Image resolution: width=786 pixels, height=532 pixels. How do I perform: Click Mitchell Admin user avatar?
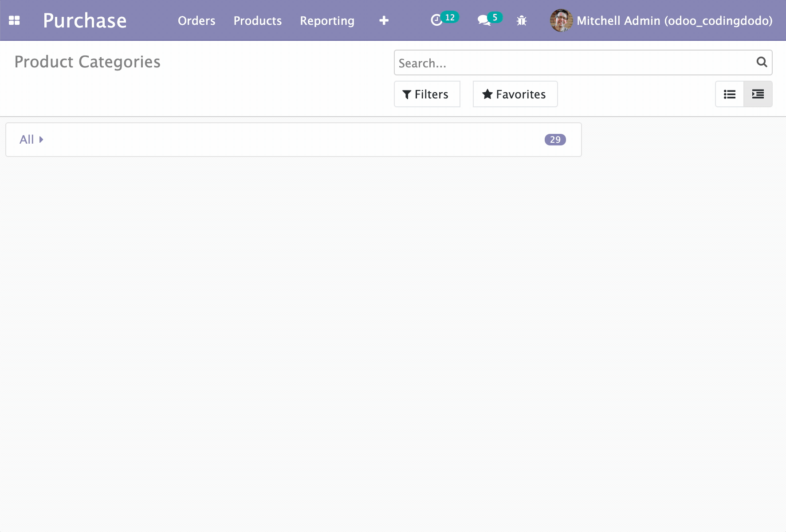pos(562,20)
